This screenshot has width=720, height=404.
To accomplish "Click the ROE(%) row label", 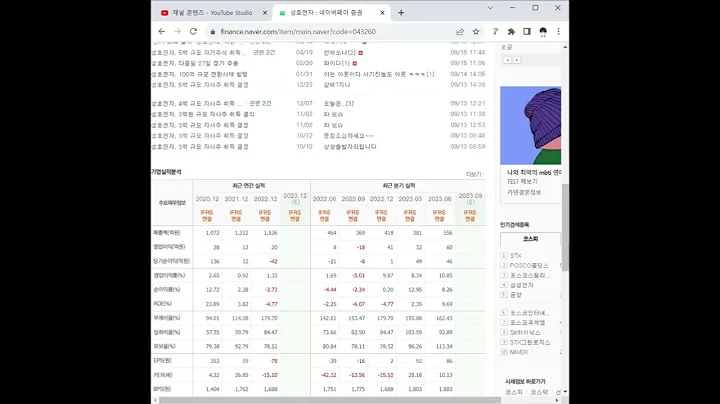I will (x=163, y=304).
